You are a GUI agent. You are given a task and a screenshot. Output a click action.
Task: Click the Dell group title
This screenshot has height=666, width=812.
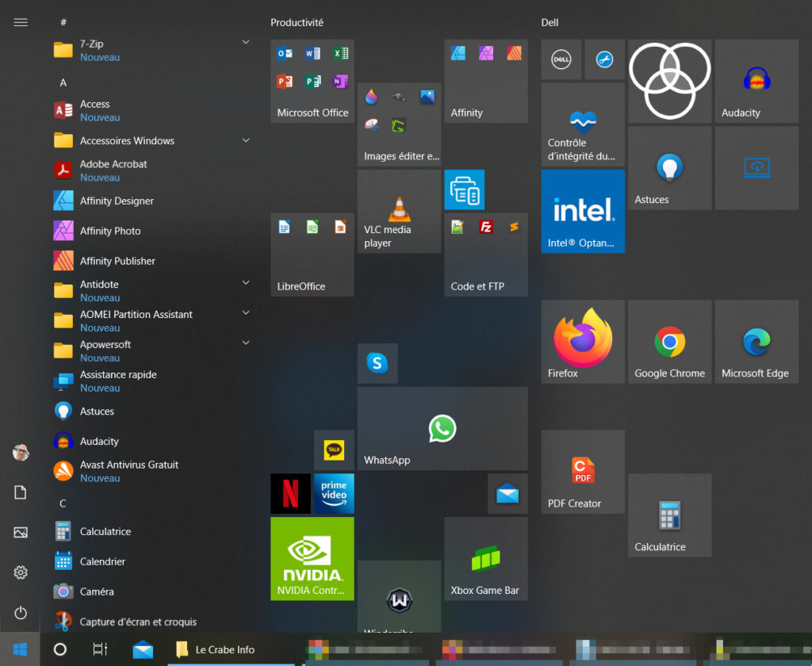(550, 22)
